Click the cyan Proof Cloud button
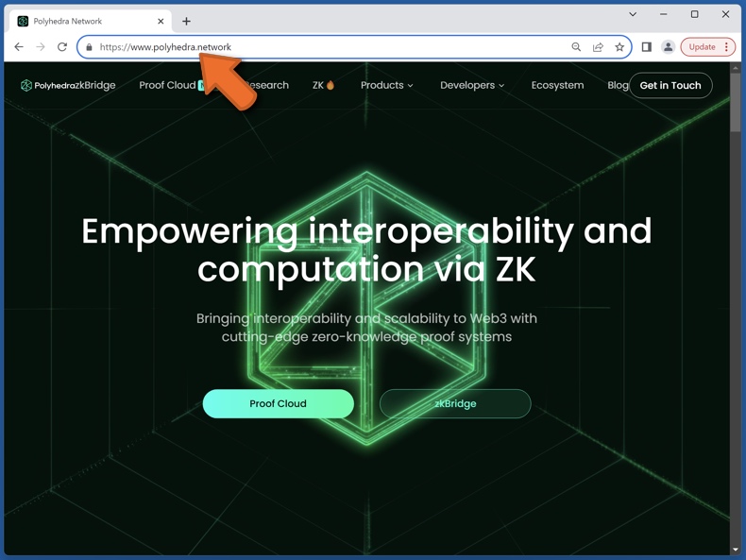This screenshot has height=560, width=746. point(279,403)
